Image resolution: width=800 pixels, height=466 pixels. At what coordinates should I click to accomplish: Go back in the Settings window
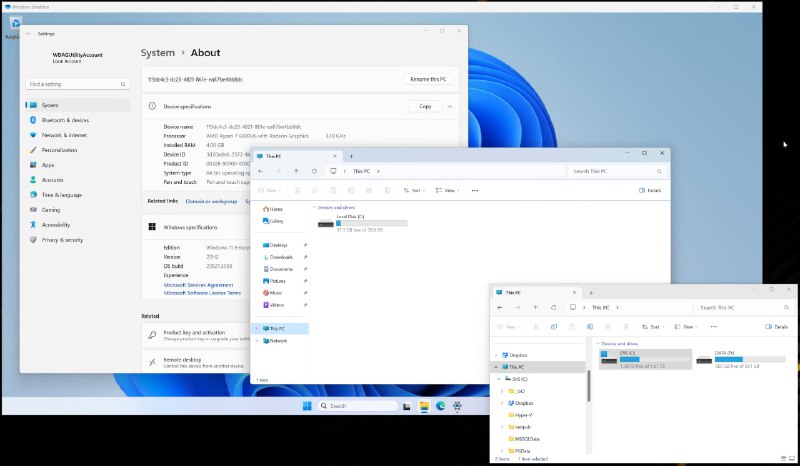[28, 34]
